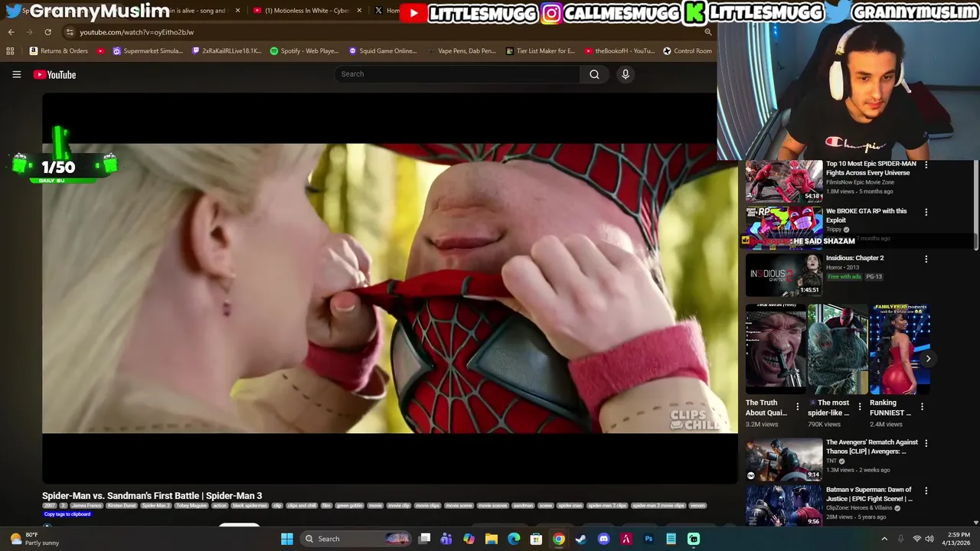980x551 pixels.
Task: Click the zoom magnifier in address bar
Action: [707, 32]
